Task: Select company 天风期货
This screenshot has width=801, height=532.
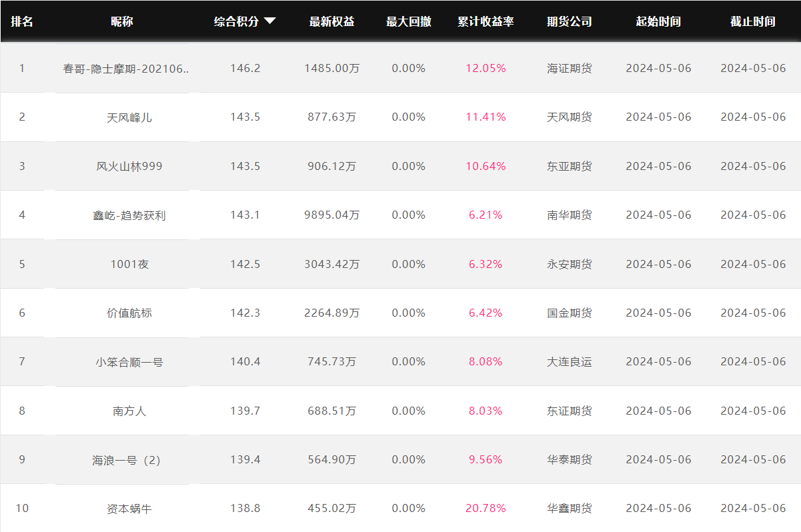Action: [570, 117]
